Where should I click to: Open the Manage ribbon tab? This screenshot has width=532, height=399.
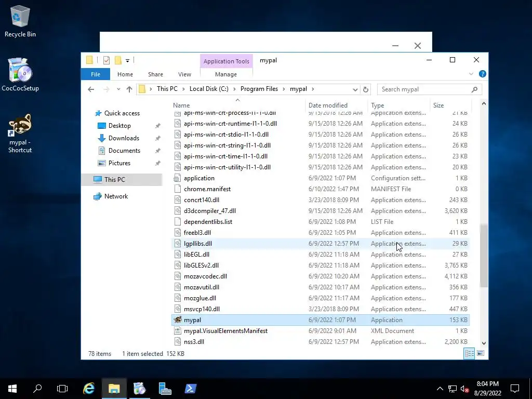click(x=226, y=74)
